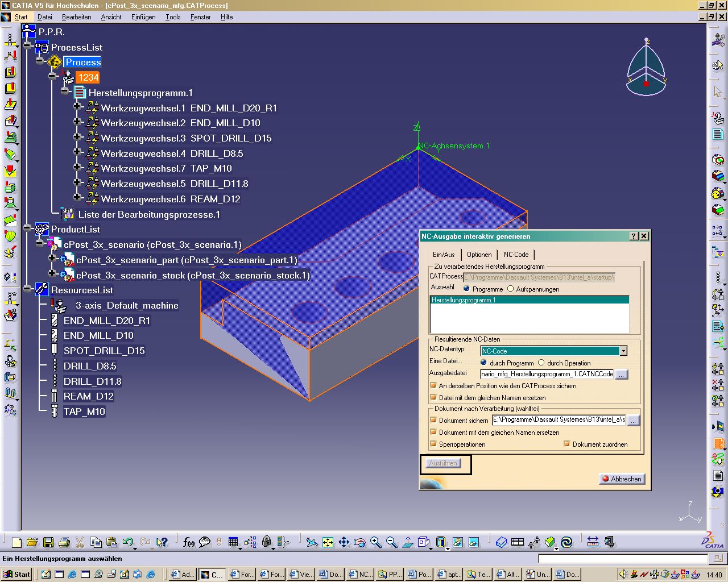Click the New document icon
The height and width of the screenshot is (582, 728).
pos(16,542)
